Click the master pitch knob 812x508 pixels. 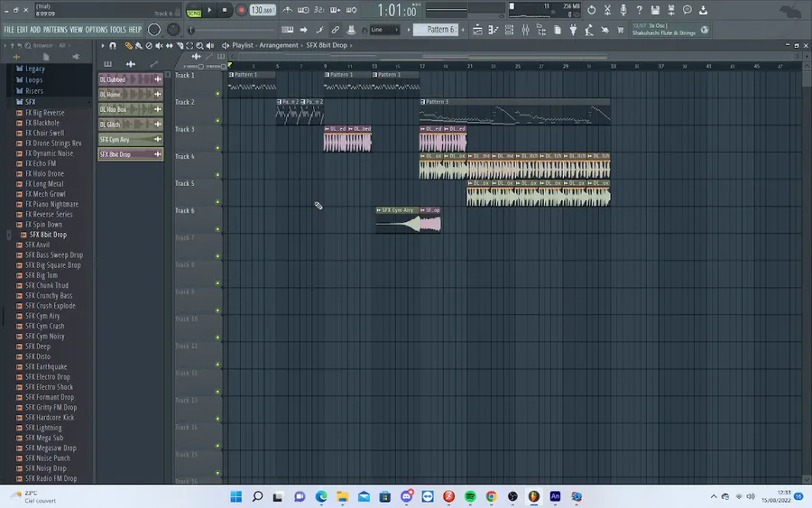click(173, 30)
